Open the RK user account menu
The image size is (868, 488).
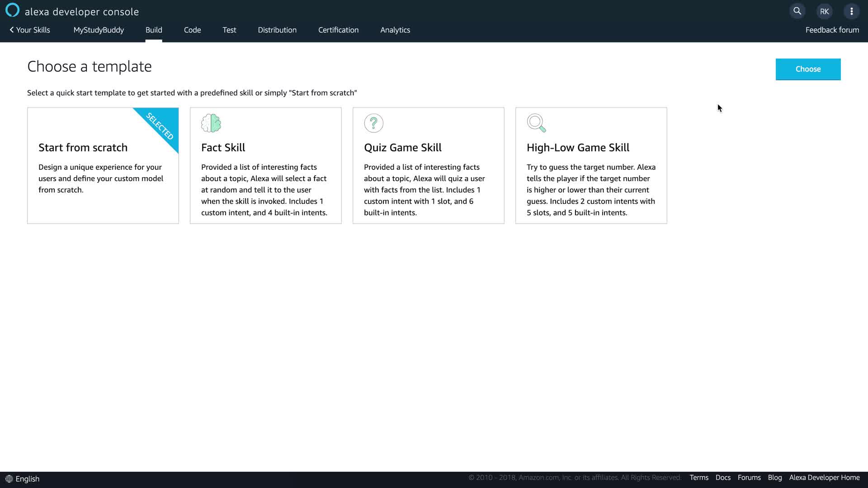(825, 11)
